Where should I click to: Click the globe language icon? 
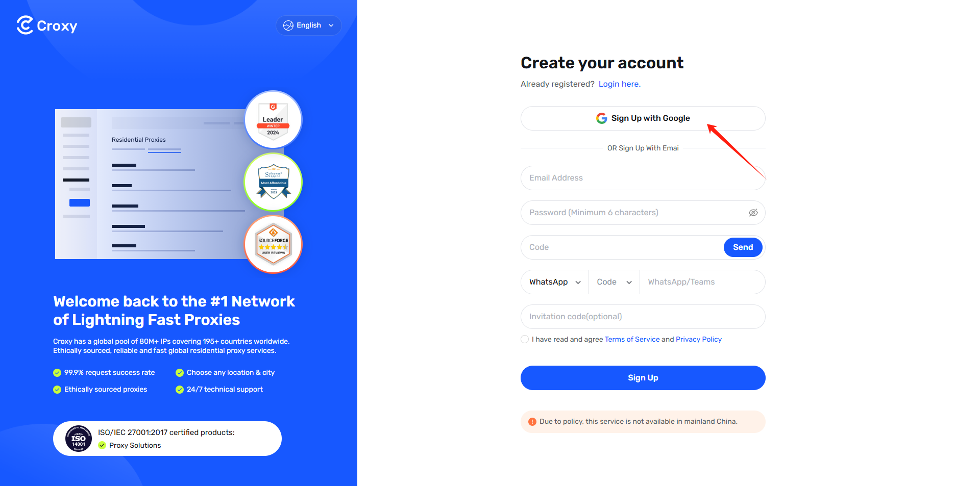click(288, 25)
